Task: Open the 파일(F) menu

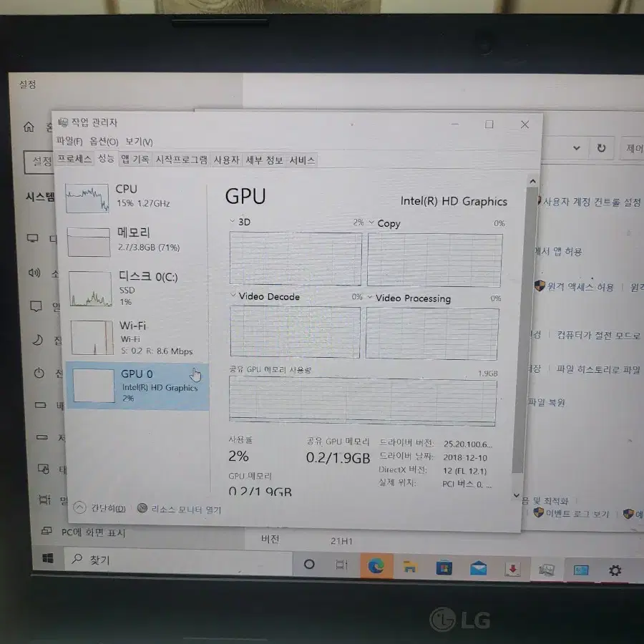Action: point(69,141)
